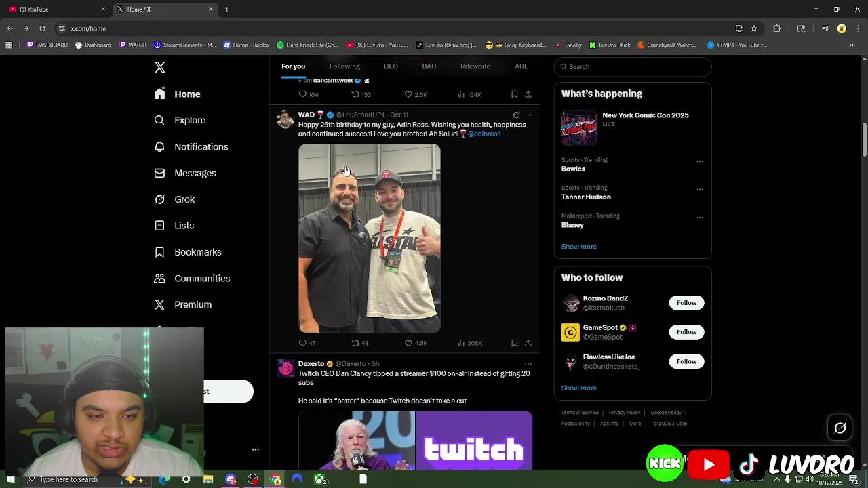Show more under What's happening
The image size is (868, 488).
pos(578,247)
